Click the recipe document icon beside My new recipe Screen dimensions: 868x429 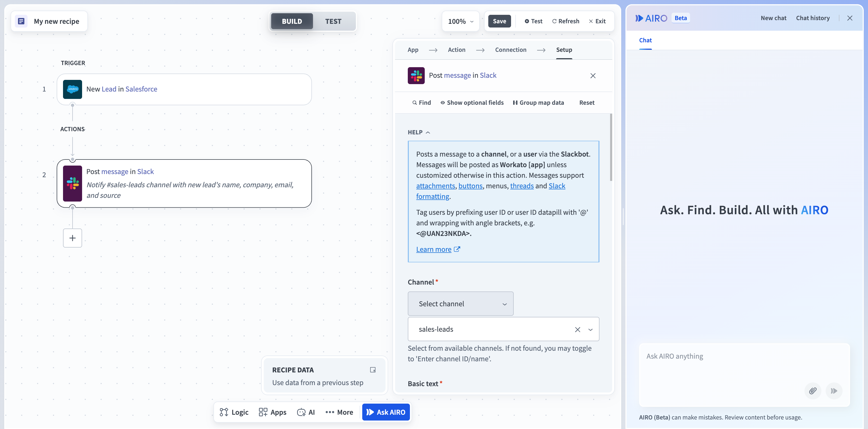(x=21, y=21)
